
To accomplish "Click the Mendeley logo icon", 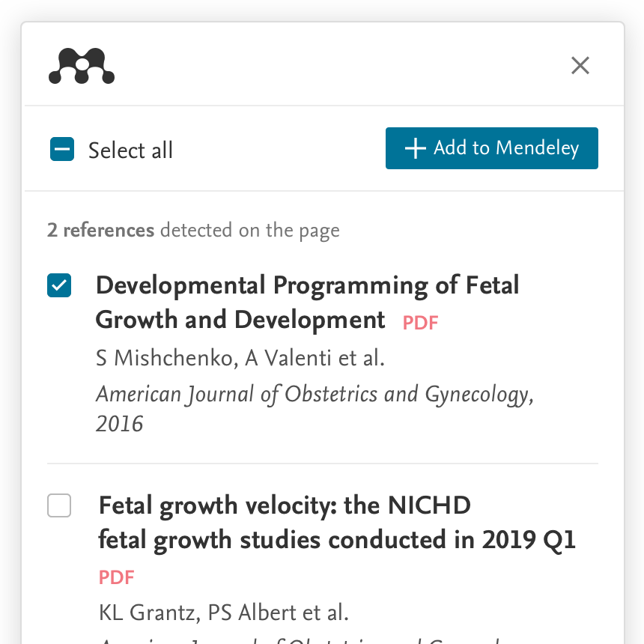I will tap(82, 66).
